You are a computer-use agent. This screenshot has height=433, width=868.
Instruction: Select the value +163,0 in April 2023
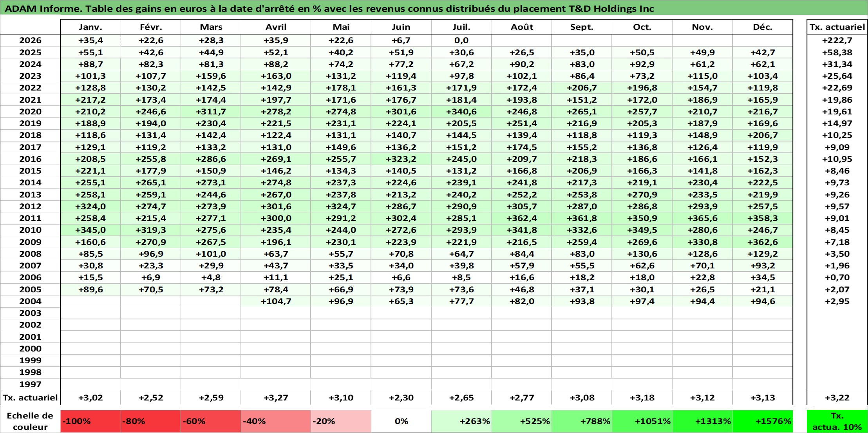click(x=276, y=76)
